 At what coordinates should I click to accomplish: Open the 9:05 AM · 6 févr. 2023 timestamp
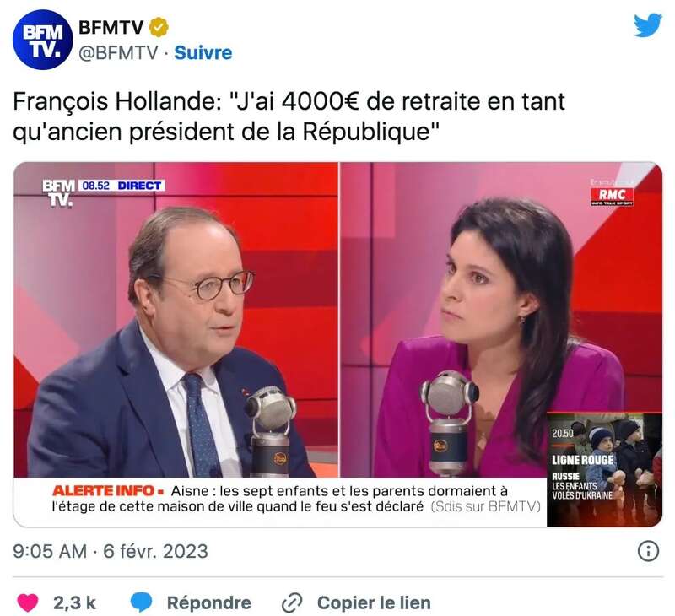(x=111, y=551)
